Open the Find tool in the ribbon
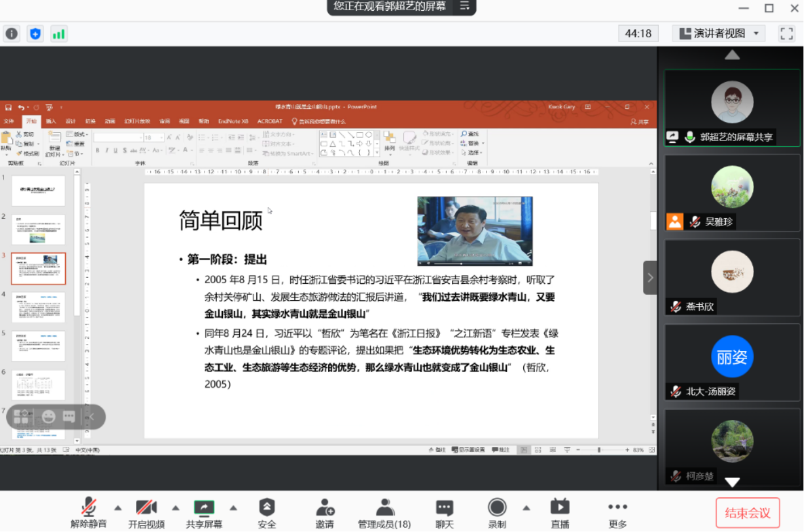 tap(470, 134)
